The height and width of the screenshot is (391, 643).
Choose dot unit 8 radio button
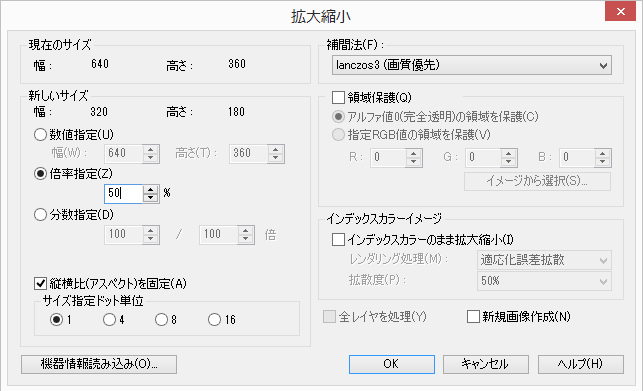point(162,319)
